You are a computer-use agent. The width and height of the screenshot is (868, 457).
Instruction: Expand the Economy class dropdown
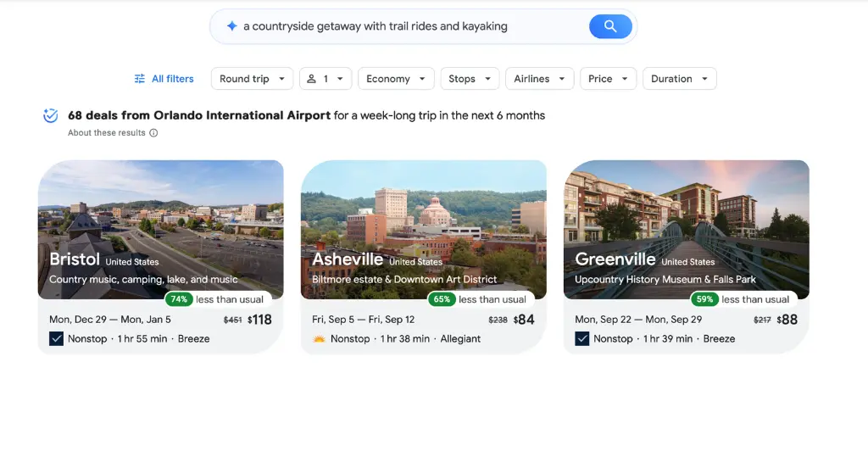pos(396,79)
